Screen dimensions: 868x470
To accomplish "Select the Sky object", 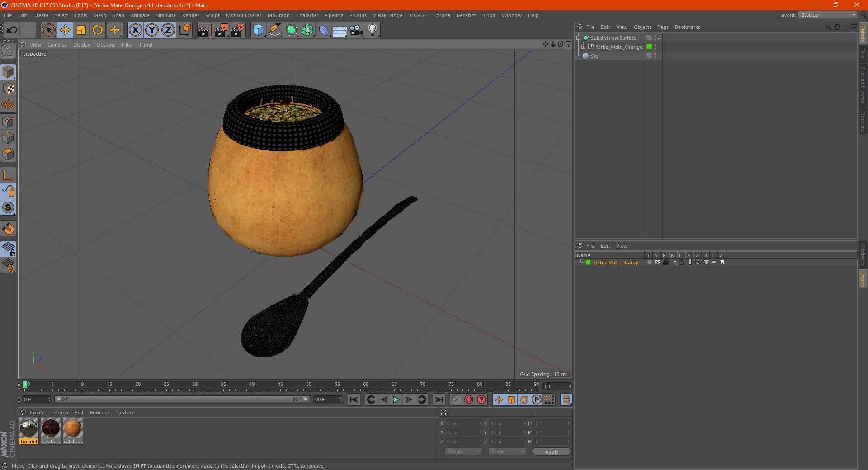I will coord(594,56).
